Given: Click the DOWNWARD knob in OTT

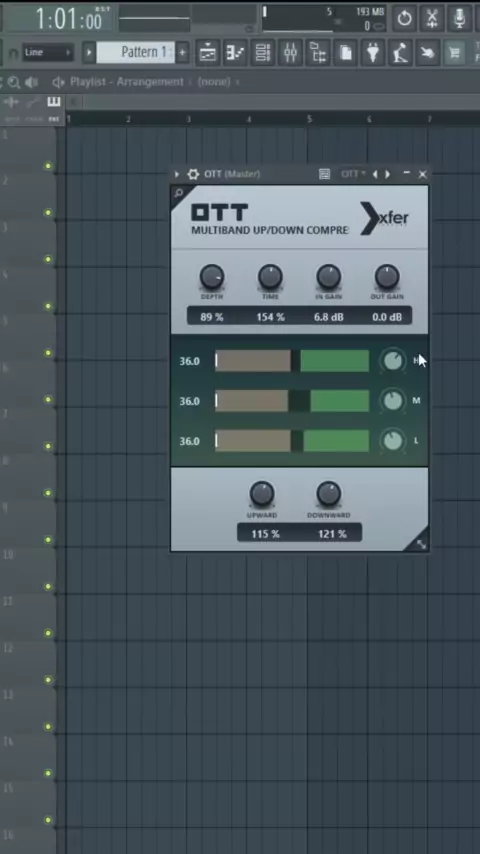Looking at the screenshot, I should click(329, 494).
